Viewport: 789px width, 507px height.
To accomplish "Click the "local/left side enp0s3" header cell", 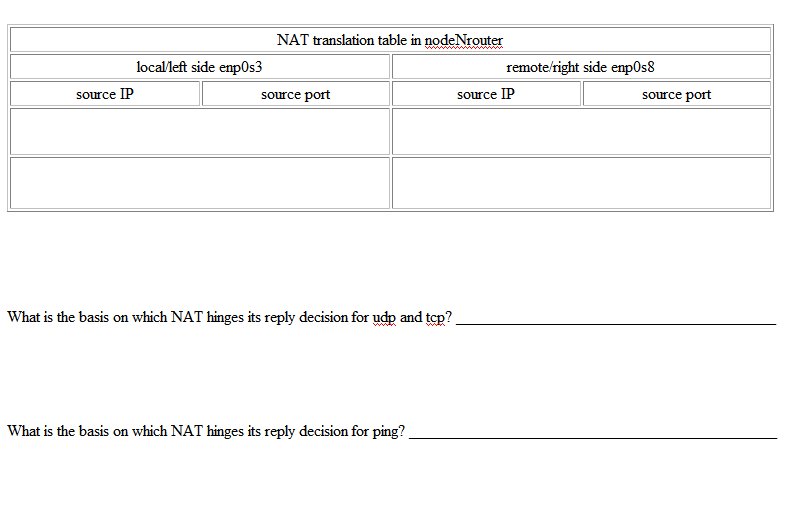I will tap(199, 67).
